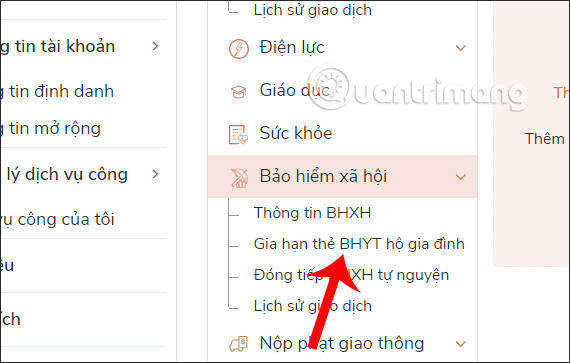Open Gia hạn thẻ BHYT hộ gia đình
Image resolution: width=570 pixels, height=363 pixels.
359,244
